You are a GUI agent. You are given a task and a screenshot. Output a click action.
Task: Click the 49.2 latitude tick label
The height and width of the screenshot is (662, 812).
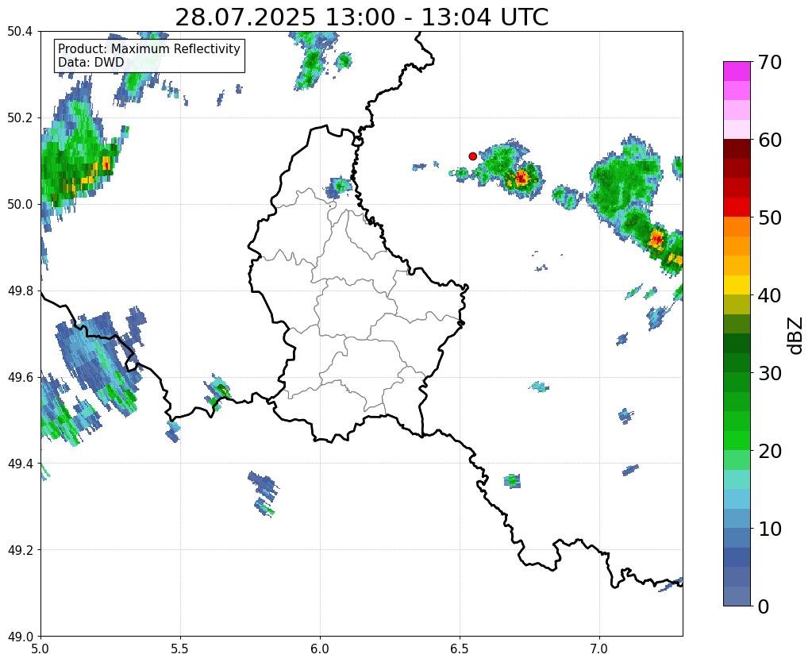point(20,549)
